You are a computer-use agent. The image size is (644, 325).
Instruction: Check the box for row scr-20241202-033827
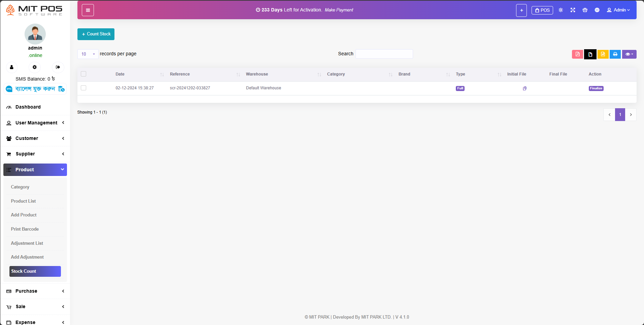point(83,88)
